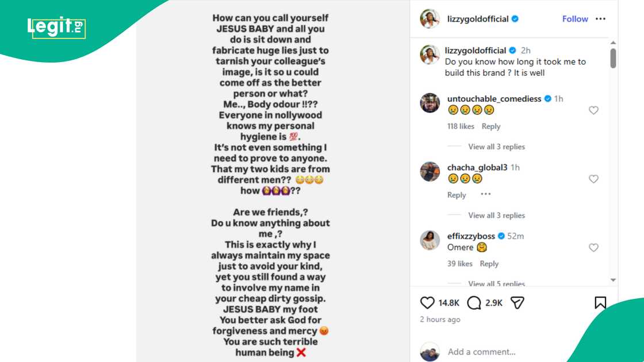The image size is (644, 362).
Task: Reply to untouchable_comediess' comment
Action: point(491,126)
